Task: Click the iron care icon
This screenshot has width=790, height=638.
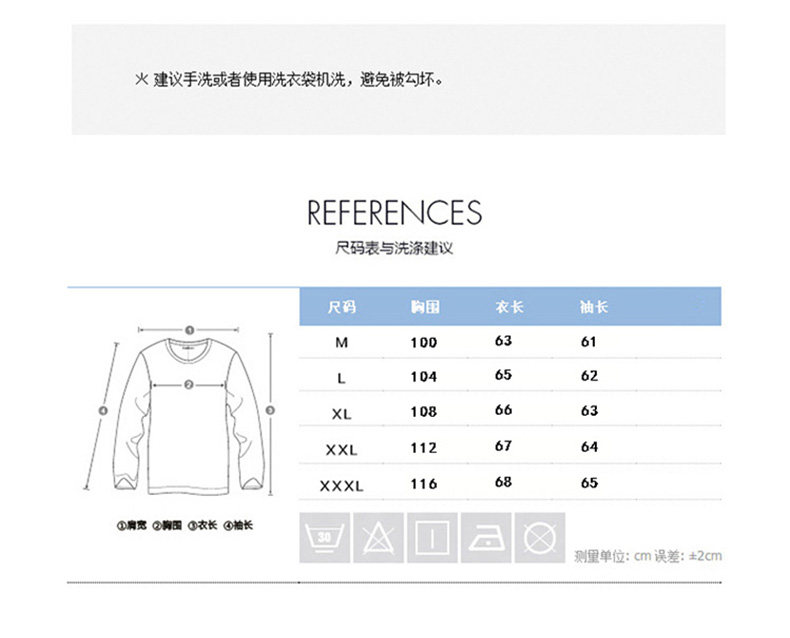Action: pos(486,538)
